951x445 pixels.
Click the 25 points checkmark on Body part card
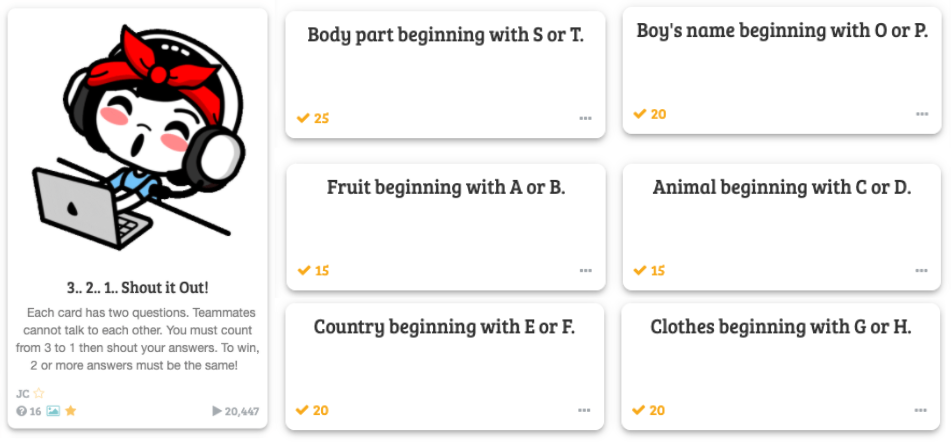click(303, 118)
